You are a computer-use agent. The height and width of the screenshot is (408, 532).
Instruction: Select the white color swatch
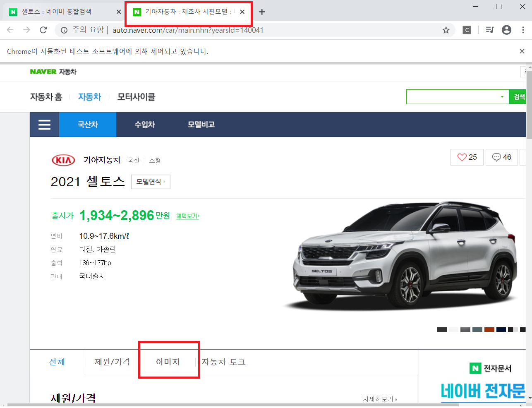tap(454, 330)
